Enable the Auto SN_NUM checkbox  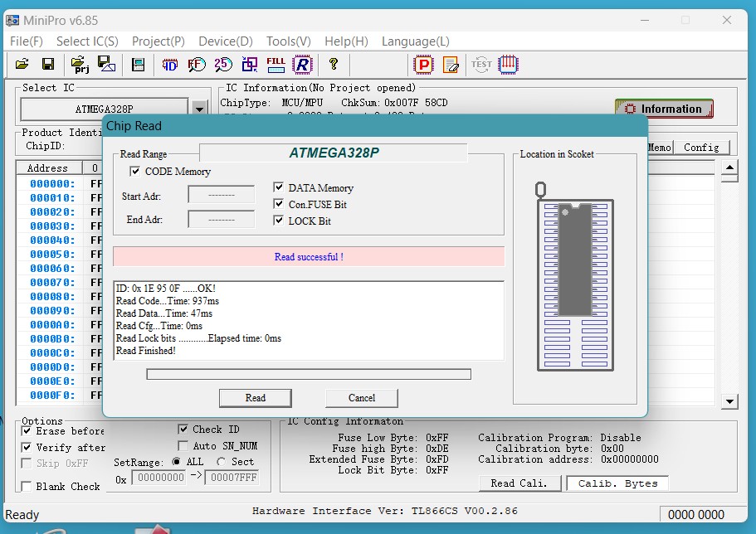183,445
